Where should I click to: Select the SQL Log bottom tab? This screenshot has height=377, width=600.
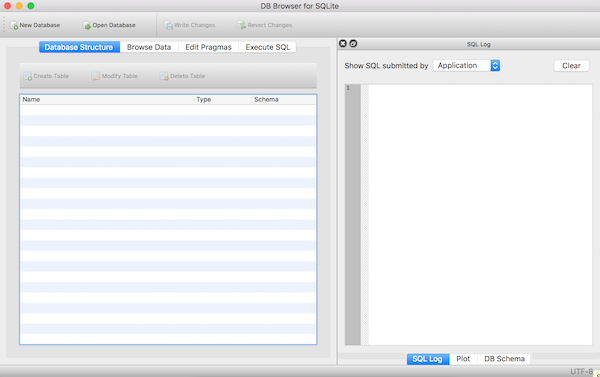click(x=427, y=359)
